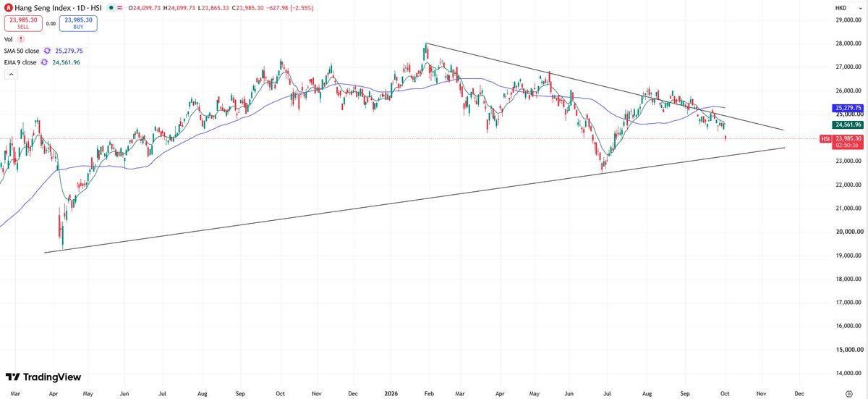
Task: Click the 20,000.00 price axis label
Action: tap(849, 232)
